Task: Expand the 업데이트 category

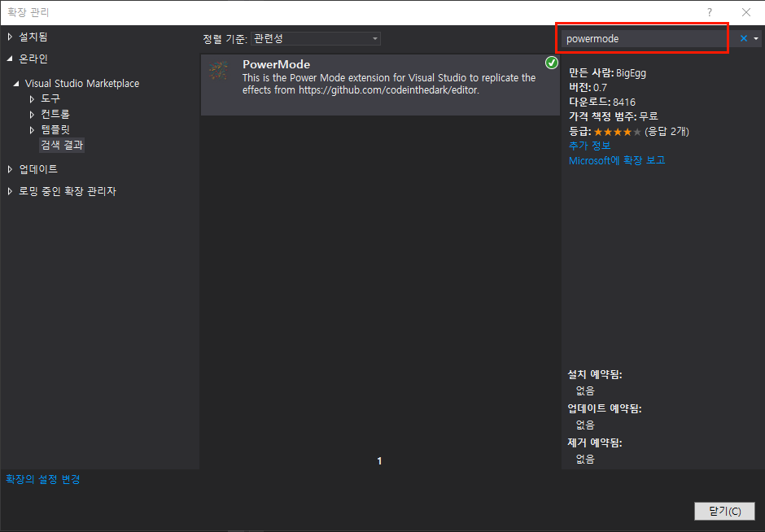Action: point(10,169)
